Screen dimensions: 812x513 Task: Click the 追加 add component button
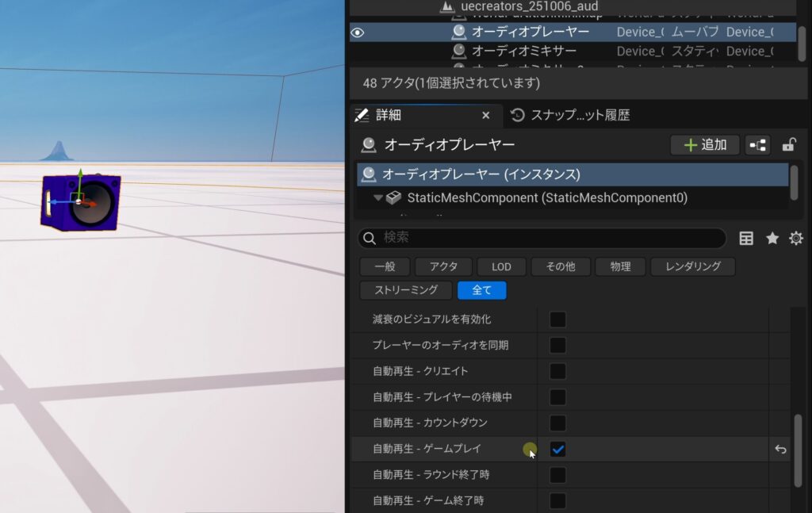704,145
